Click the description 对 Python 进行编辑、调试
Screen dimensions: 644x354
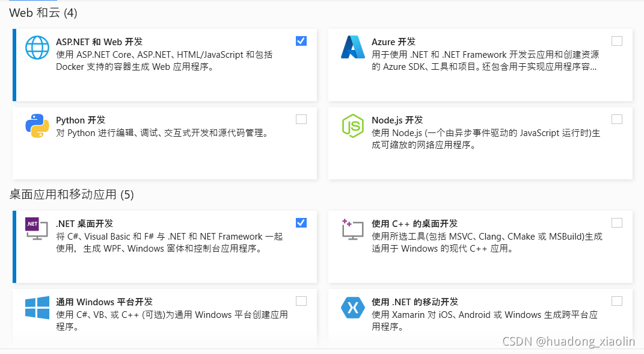click(164, 133)
